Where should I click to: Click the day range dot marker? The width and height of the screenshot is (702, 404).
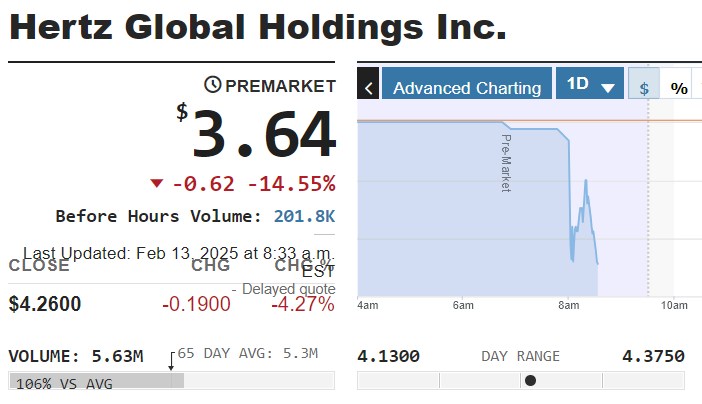point(530,380)
